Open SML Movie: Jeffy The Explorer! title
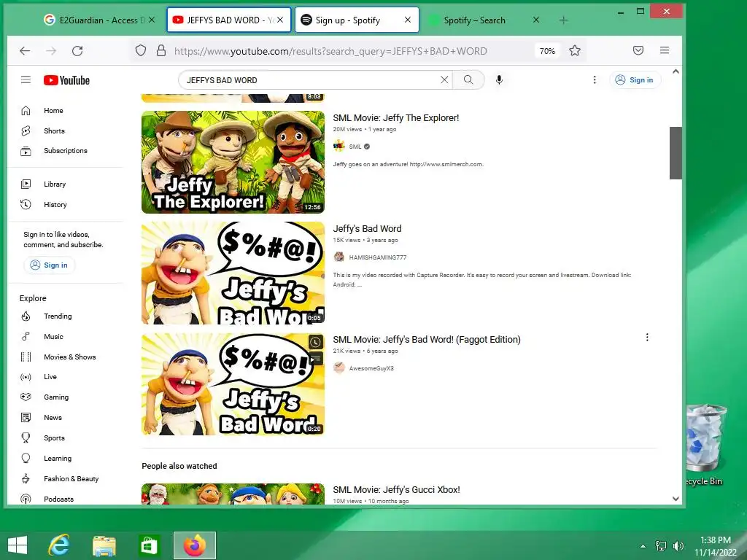The height and width of the screenshot is (560, 747). tap(396, 118)
